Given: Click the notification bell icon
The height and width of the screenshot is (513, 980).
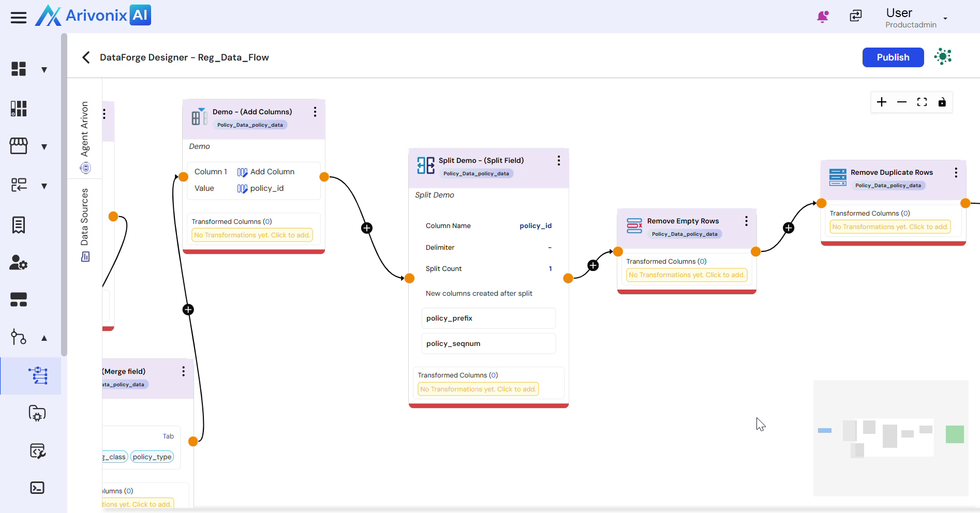Looking at the screenshot, I should coord(822,17).
